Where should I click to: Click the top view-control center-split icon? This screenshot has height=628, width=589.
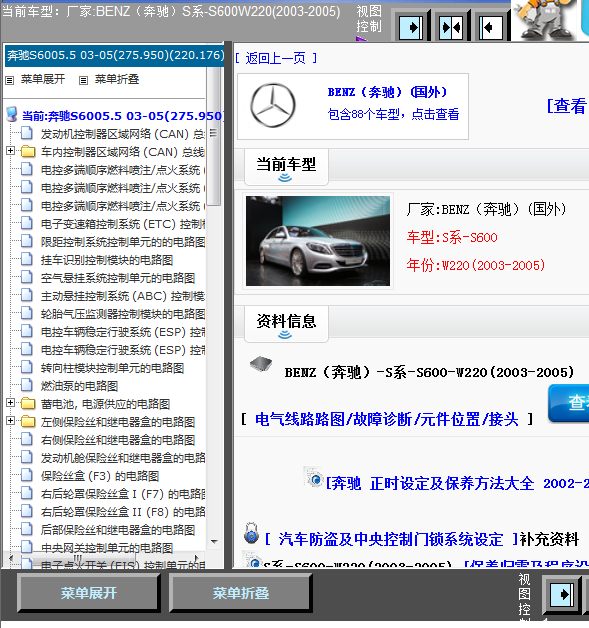451,27
